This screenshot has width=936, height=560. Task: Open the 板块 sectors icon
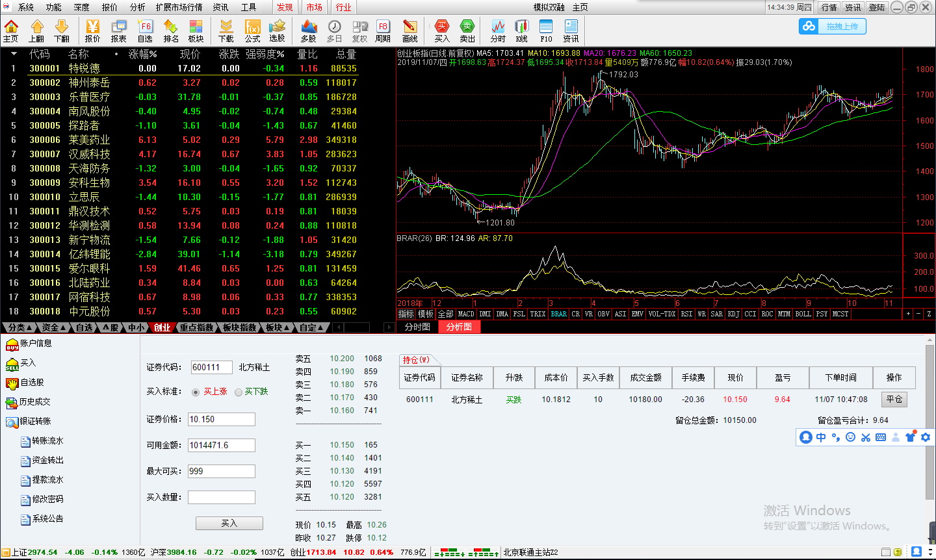(x=196, y=31)
